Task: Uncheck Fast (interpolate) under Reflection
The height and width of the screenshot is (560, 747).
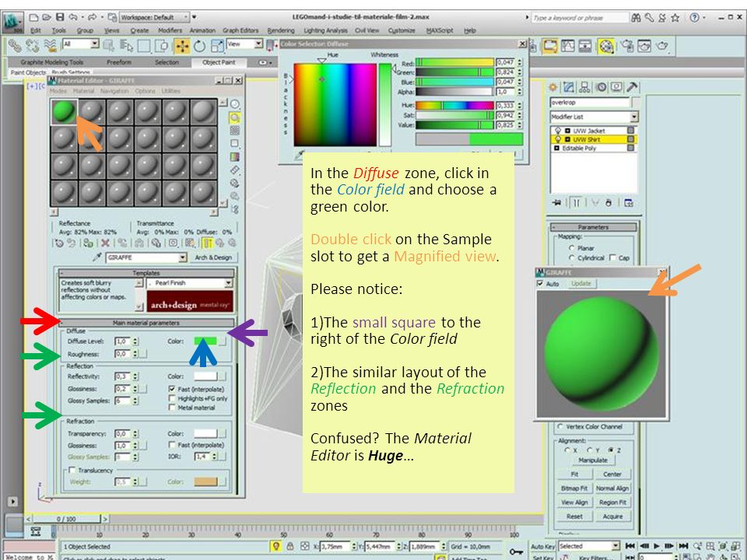Action: [x=172, y=389]
